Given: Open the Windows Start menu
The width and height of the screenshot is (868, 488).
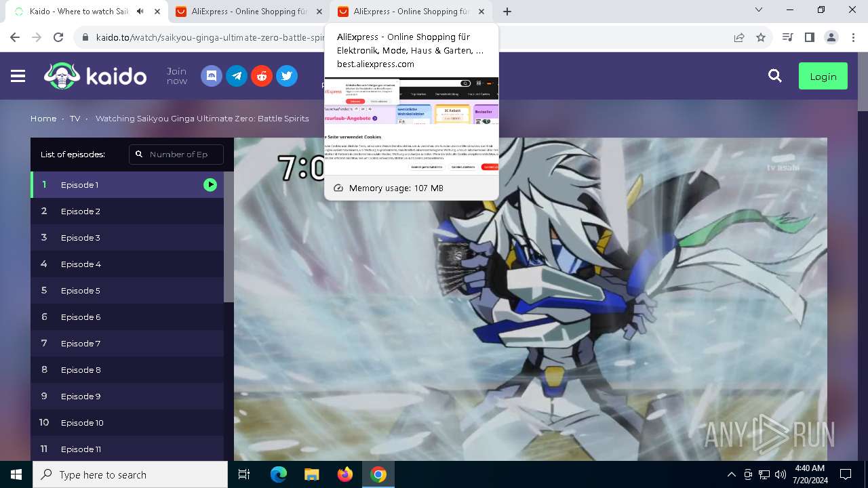Looking at the screenshot, I should (16, 474).
